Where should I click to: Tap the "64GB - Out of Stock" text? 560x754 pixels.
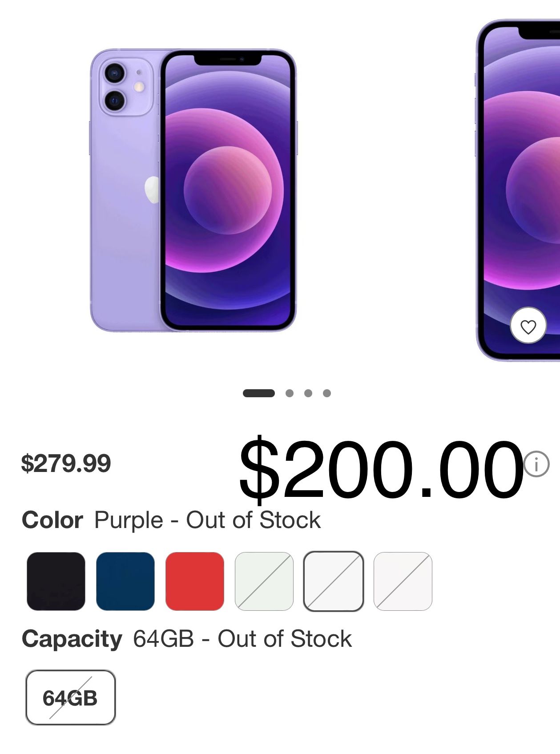tap(242, 639)
